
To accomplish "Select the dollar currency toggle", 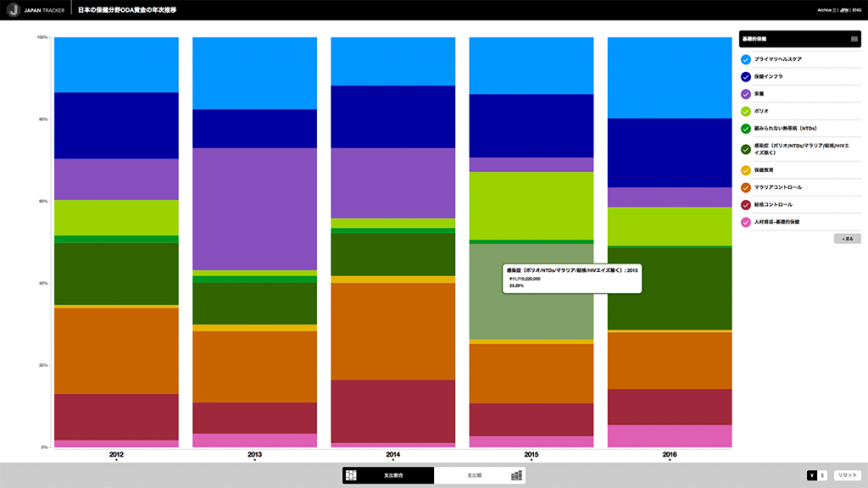I will click(822, 475).
